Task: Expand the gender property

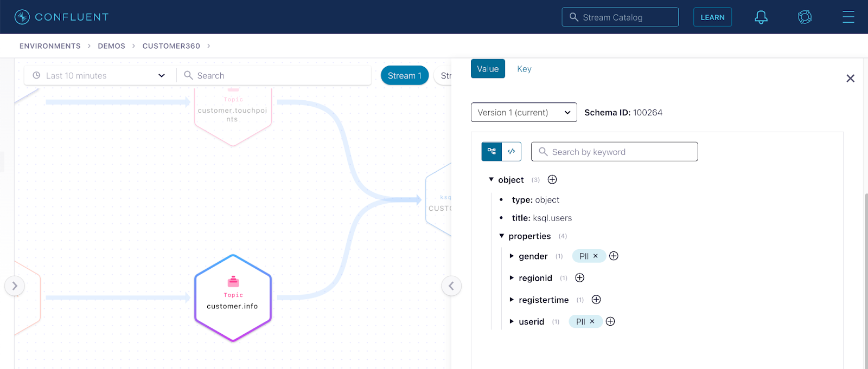Action: coord(512,256)
